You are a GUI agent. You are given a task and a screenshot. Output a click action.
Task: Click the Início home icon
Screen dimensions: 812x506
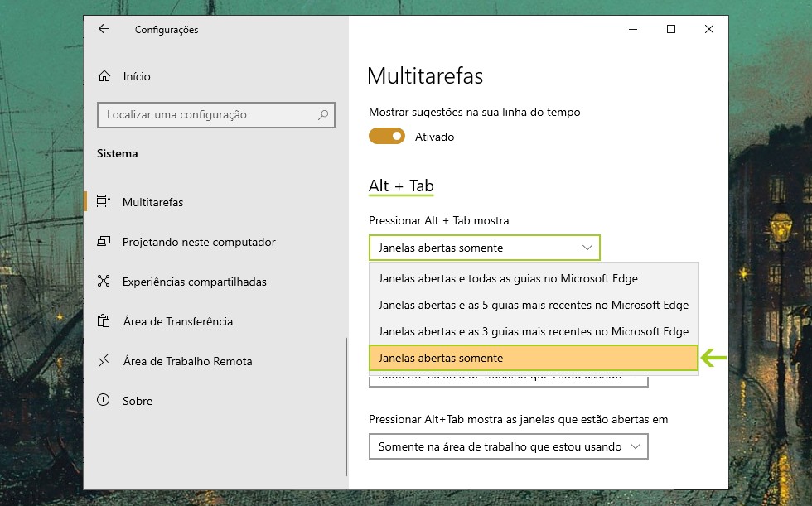click(x=104, y=76)
